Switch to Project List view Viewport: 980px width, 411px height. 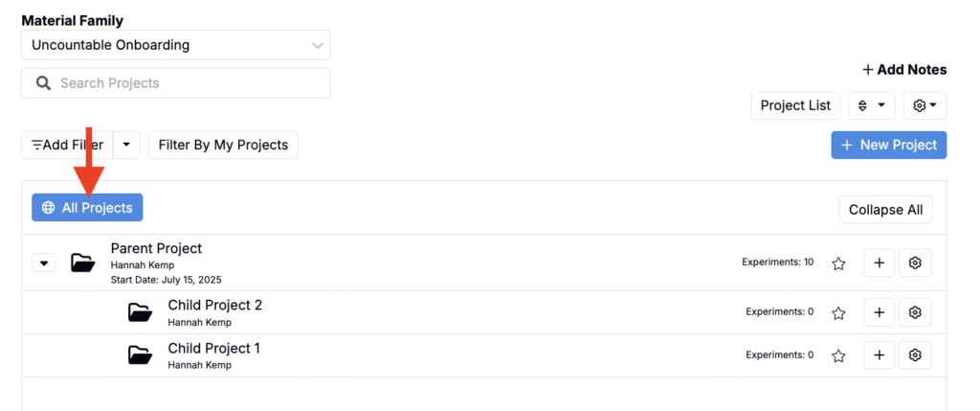click(x=795, y=105)
